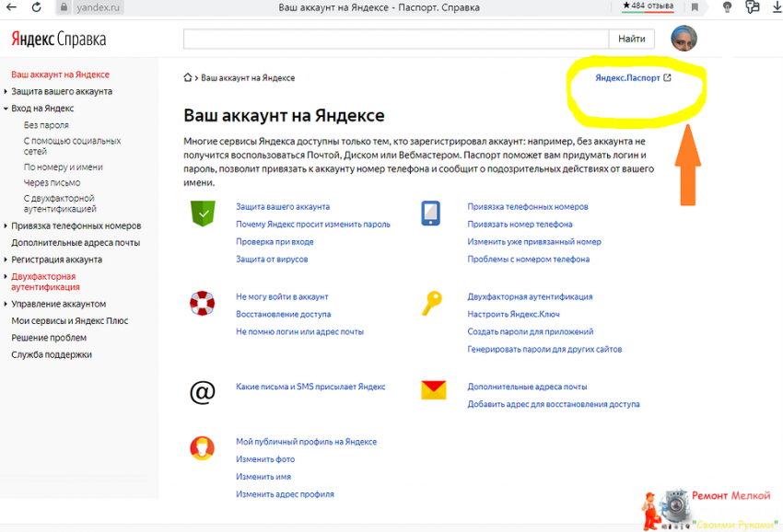The image size is (783, 532).
Task: Click the orange public profile person icon
Action: (202, 448)
